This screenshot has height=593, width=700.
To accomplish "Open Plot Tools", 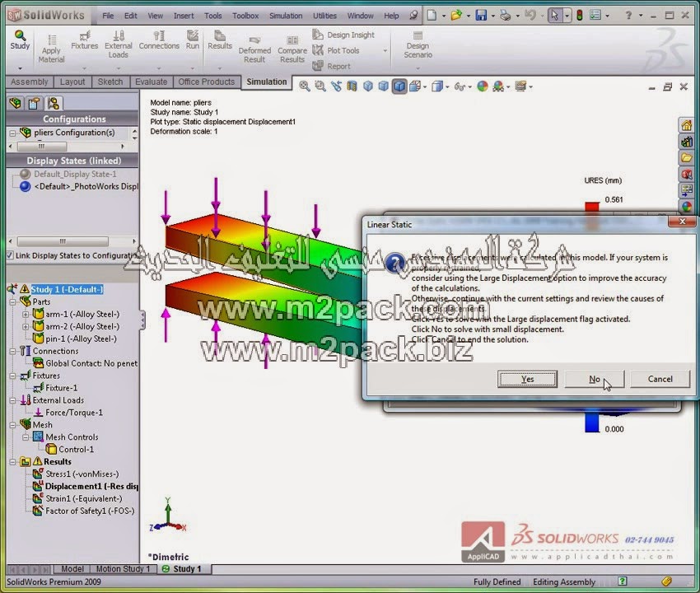I will pos(336,50).
